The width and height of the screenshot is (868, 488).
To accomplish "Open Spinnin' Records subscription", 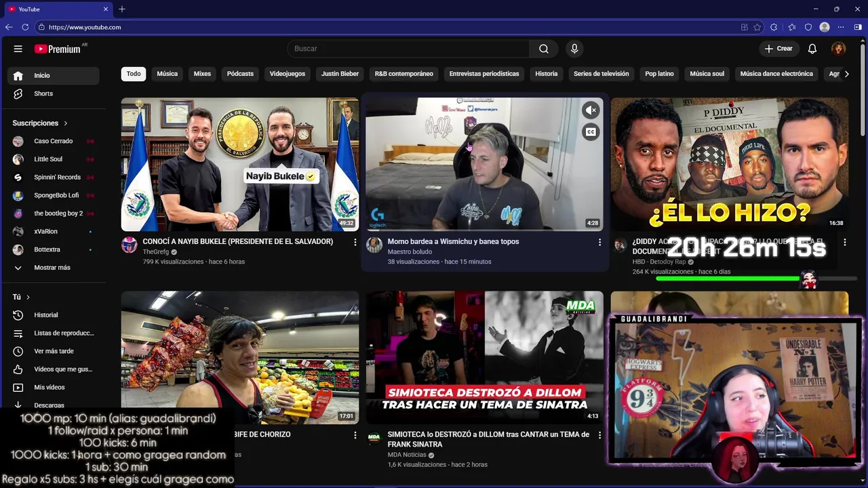I will (x=54, y=178).
